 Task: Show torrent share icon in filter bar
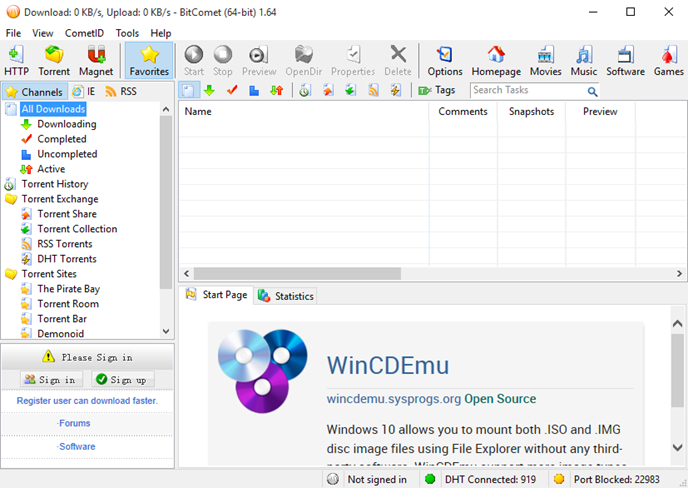[x=328, y=90]
